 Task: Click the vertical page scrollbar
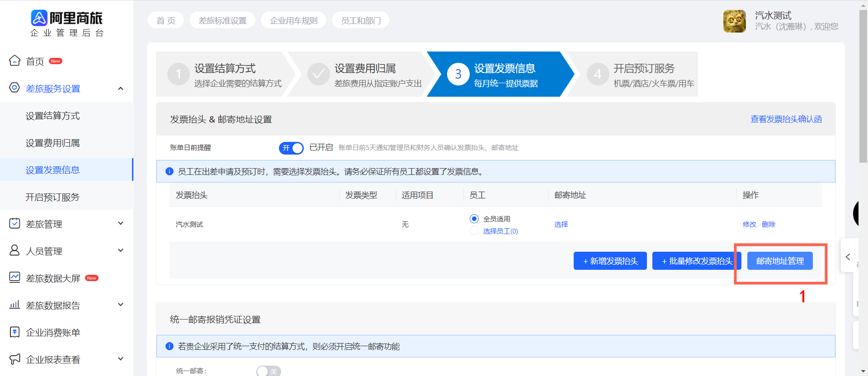pyautogui.click(x=863, y=86)
